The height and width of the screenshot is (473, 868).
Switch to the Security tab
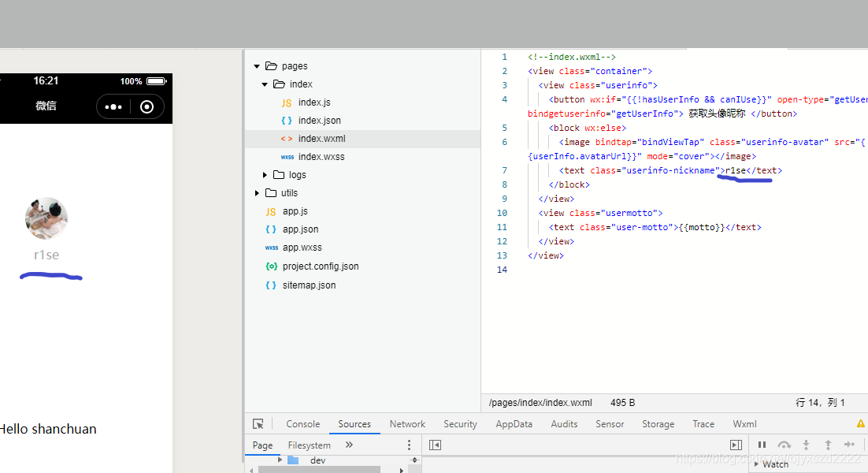point(460,423)
